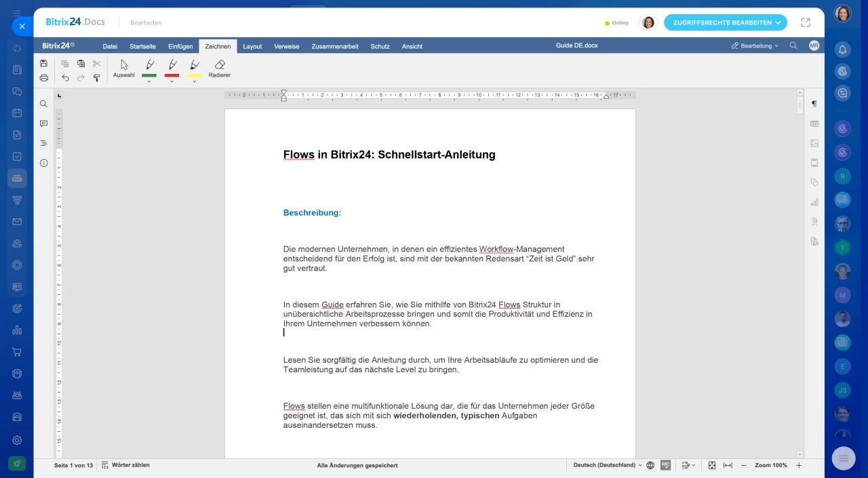Open Deutsch (Deutschland) language dropdown
Viewport: 868px width, 478px height.
pyautogui.click(x=607, y=465)
